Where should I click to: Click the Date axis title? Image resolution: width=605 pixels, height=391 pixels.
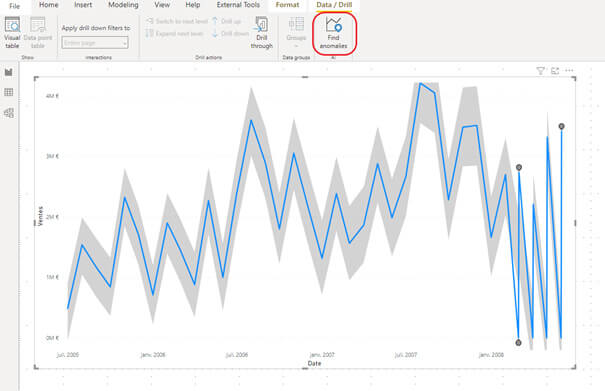point(314,363)
